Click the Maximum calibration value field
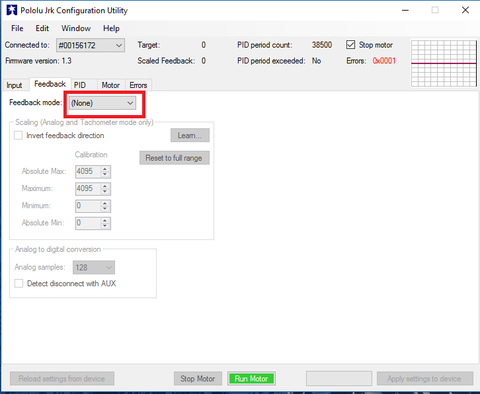Viewport: 480px width, 394px height. (x=88, y=189)
